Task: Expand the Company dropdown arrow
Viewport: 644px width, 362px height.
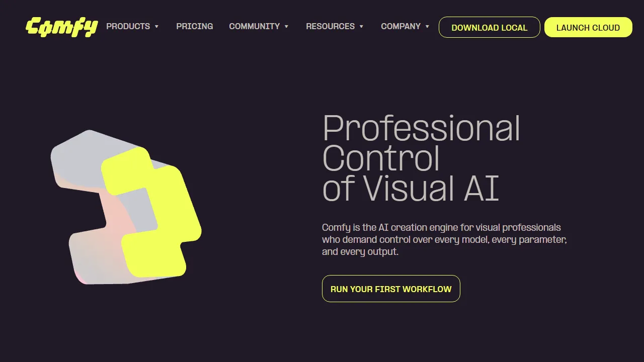Action: pos(427,27)
